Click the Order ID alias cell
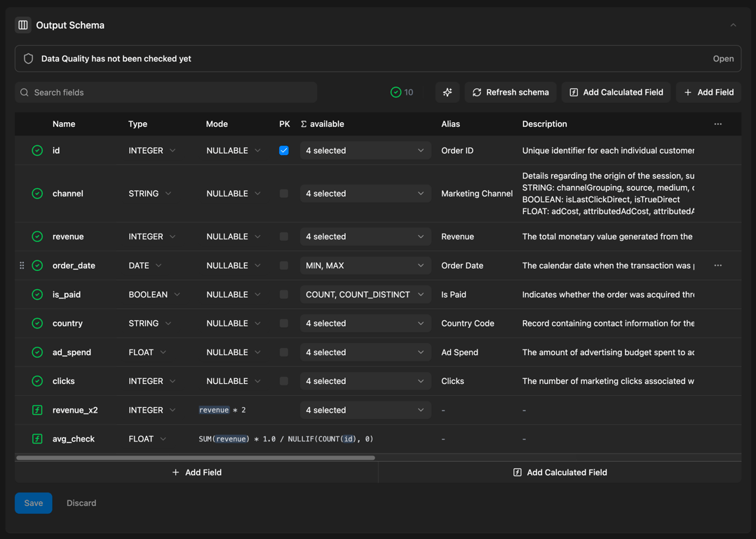 457,151
